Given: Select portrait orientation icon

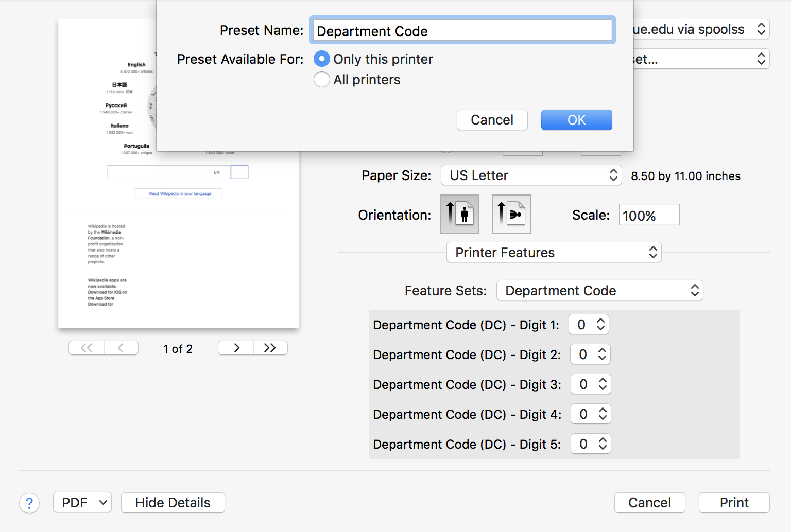Looking at the screenshot, I should (459, 214).
